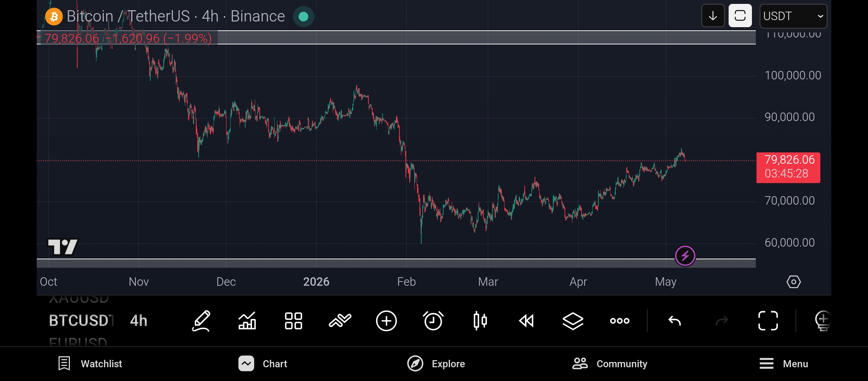This screenshot has height=381, width=868.
Task: Redo the chart action
Action: point(722,321)
